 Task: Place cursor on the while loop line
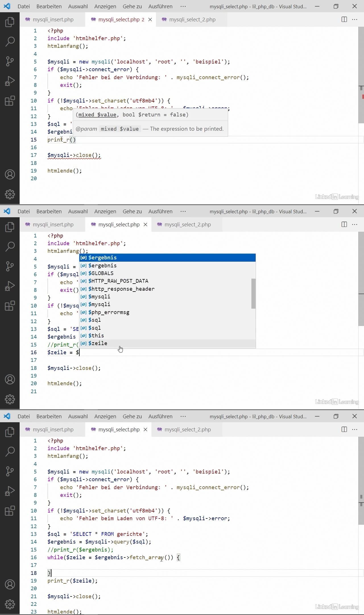point(114,557)
